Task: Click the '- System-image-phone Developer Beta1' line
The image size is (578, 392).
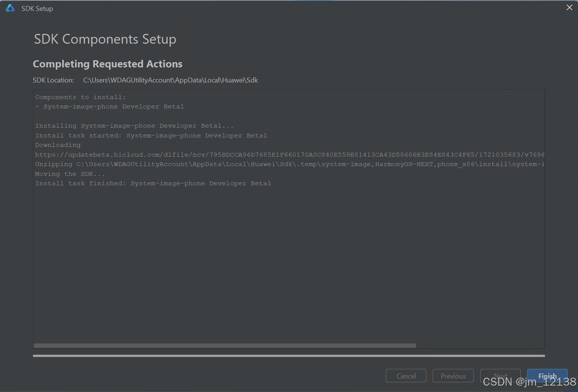Action: (x=109, y=107)
